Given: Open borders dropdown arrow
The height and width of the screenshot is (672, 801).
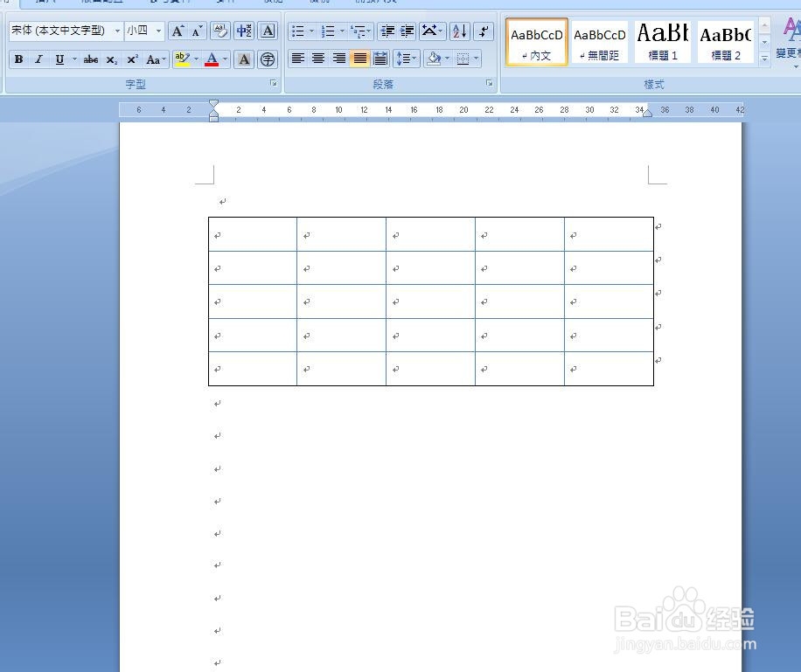Looking at the screenshot, I should pyautogui.click(x=476, y=59).
